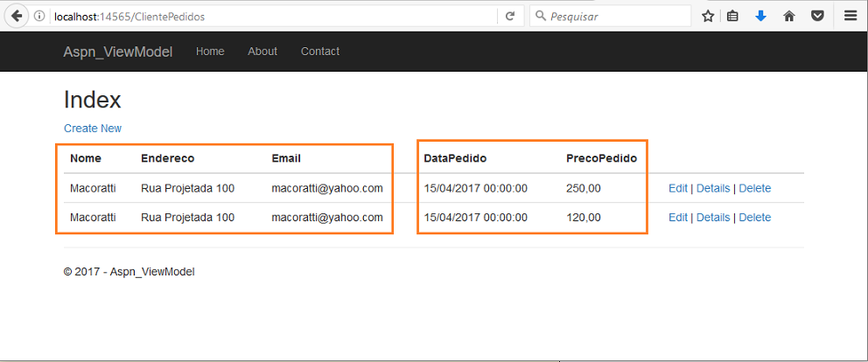868x362 pixels.
Task: Open the About nav item
Action: click(262, 52)
